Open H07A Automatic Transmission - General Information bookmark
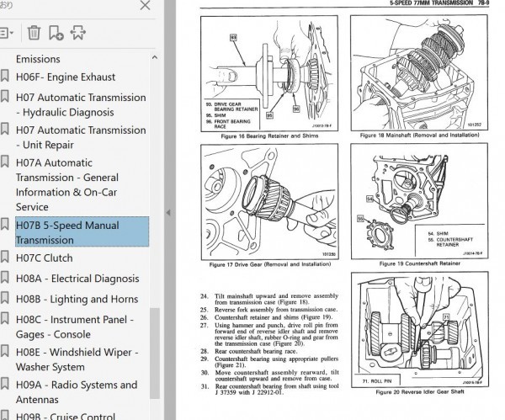The image size is (505, 420). [x=67, y=184]
